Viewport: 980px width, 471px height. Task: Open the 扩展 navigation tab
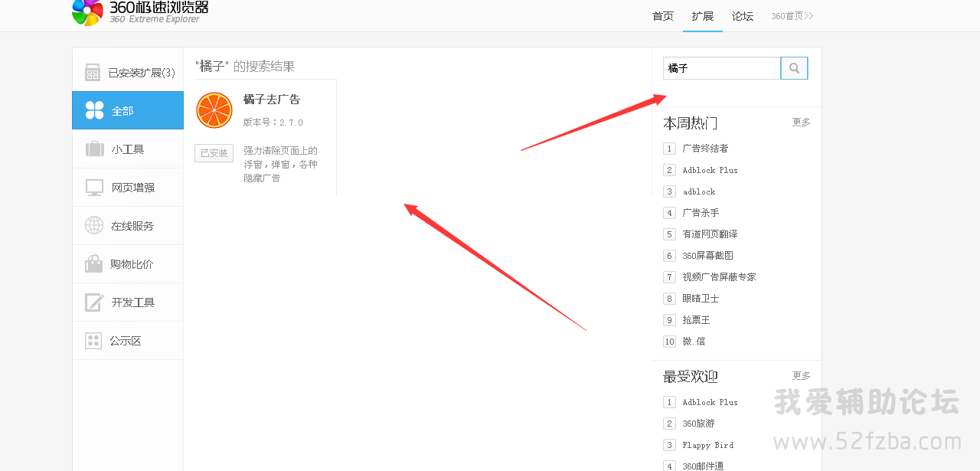703,16
